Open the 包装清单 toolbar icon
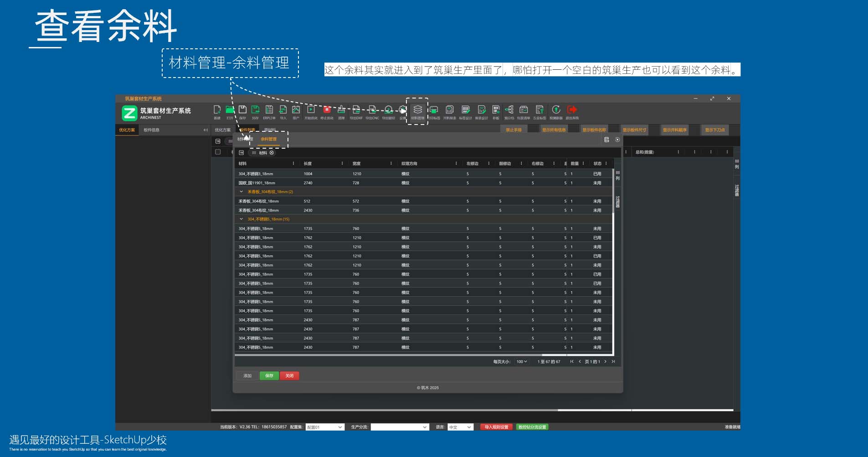The image size is (868, 457). click(x=524, y=111)
